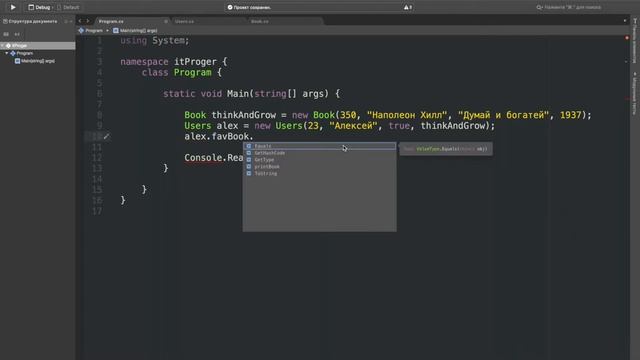Collapse the Program class node
The height and width of the screenshot is (360, 640).
[x=7, y=53]
